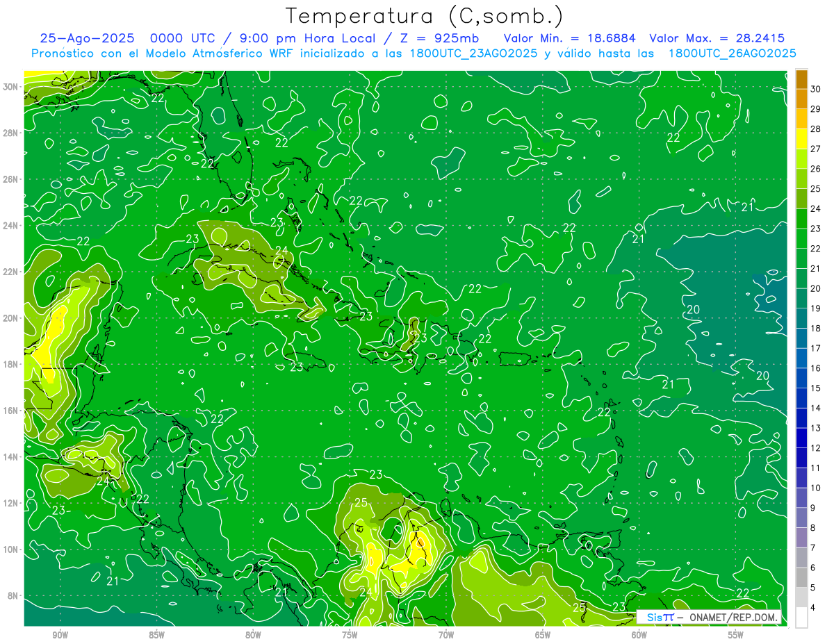The width and height of the screenshot is (834, 644).
Task: Click the '28N' latitude axis label
Action: click(10, 133)
